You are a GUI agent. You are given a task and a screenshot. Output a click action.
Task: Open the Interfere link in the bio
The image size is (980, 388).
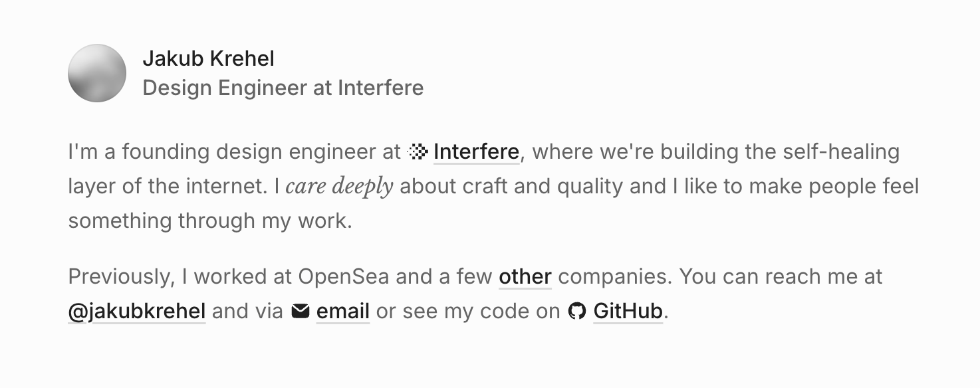[x=476, y=152]
